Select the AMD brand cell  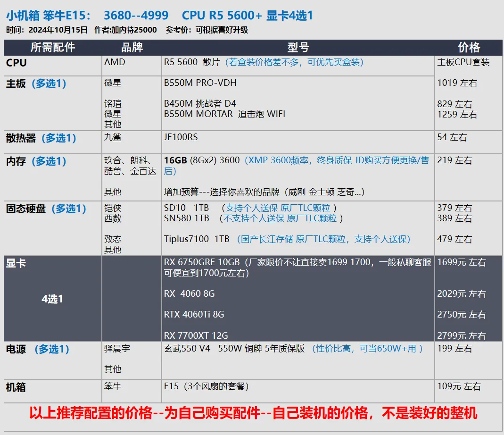point(115,62)
